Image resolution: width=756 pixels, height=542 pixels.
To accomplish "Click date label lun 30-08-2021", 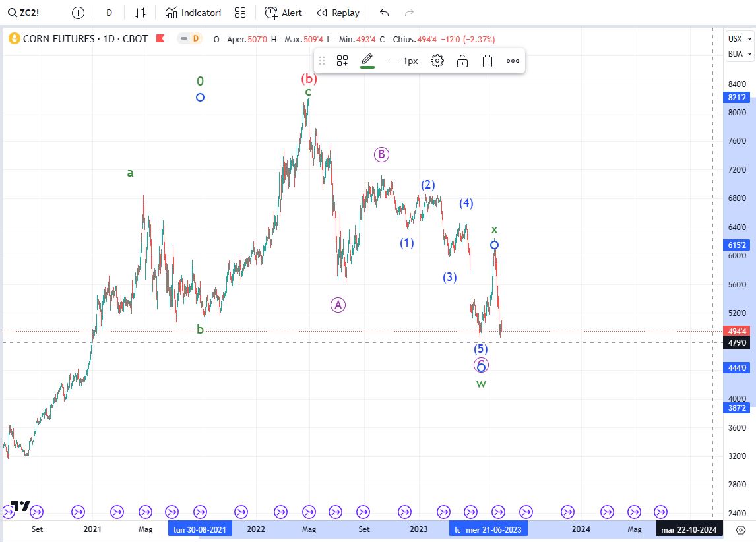I will (x=200, y=529).
